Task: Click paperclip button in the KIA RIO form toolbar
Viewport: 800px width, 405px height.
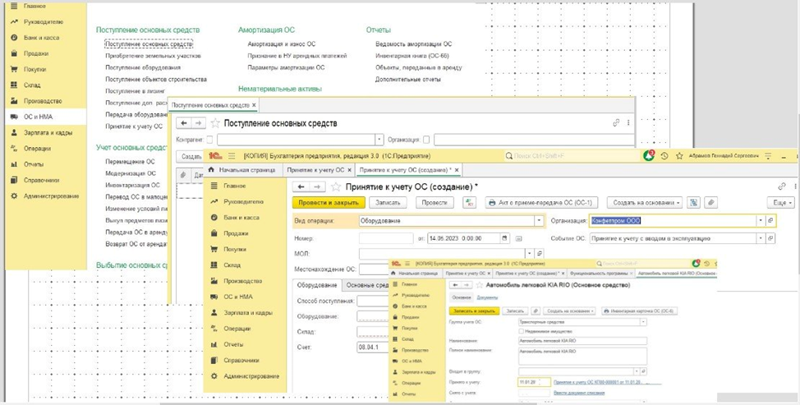Action: [x=535, y=311]
